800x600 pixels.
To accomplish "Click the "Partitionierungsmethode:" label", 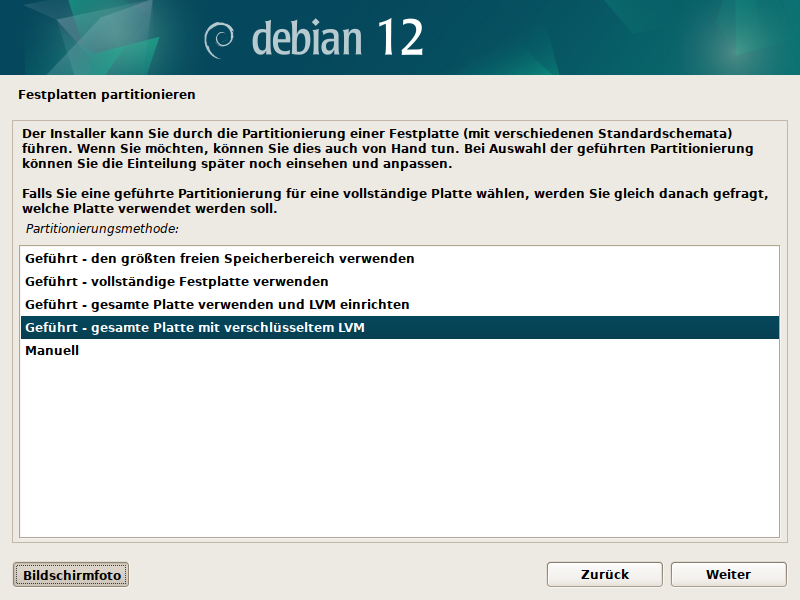I will 102,229.
